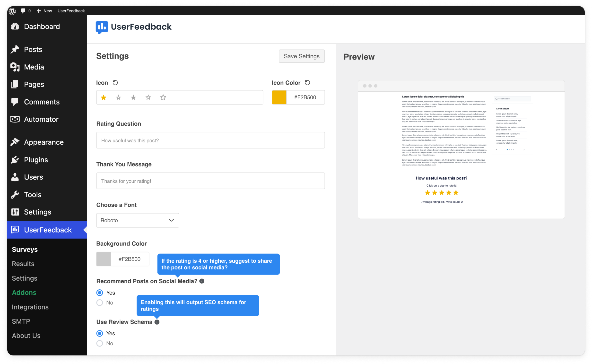The image size is (592, 364).
Task: Select the Yes option under Recommend Posts
Action: click(99, 293)
